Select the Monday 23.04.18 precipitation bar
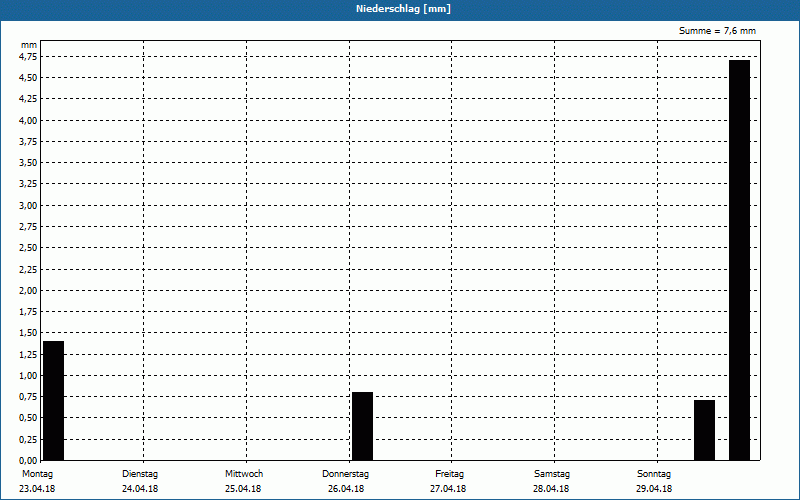Viewport: 800px width, 500px height. pyautogui.click(x=54, y=401)
